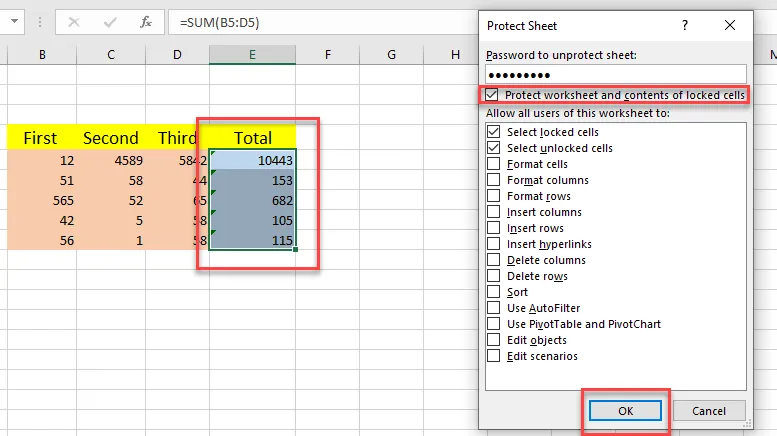This screenshot has width=777, height=436.
Task: Click the cell containing 4589
Action: coord(110,160)
